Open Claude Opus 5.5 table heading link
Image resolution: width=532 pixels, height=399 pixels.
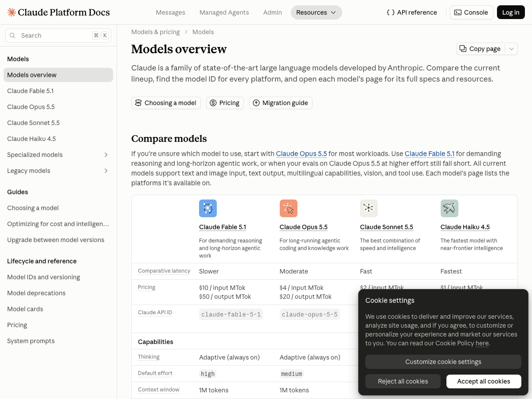click(x=304, y=227)
